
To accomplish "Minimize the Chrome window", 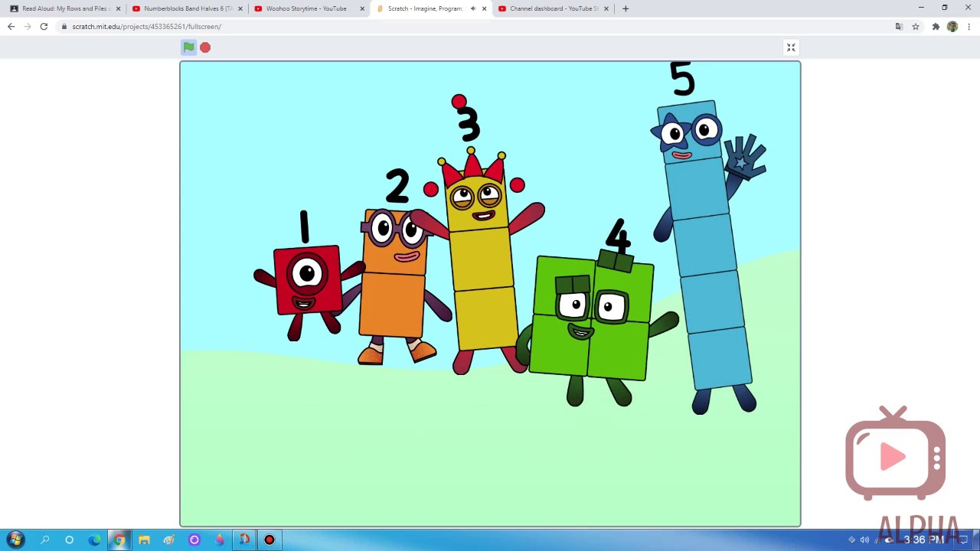I will click(x=921, y=8).
